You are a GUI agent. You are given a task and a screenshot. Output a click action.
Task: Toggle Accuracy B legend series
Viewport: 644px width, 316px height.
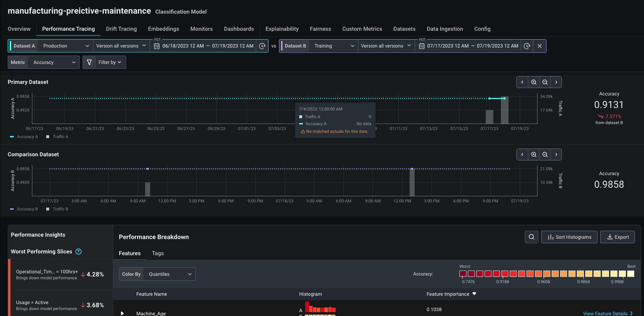(24, 209)
